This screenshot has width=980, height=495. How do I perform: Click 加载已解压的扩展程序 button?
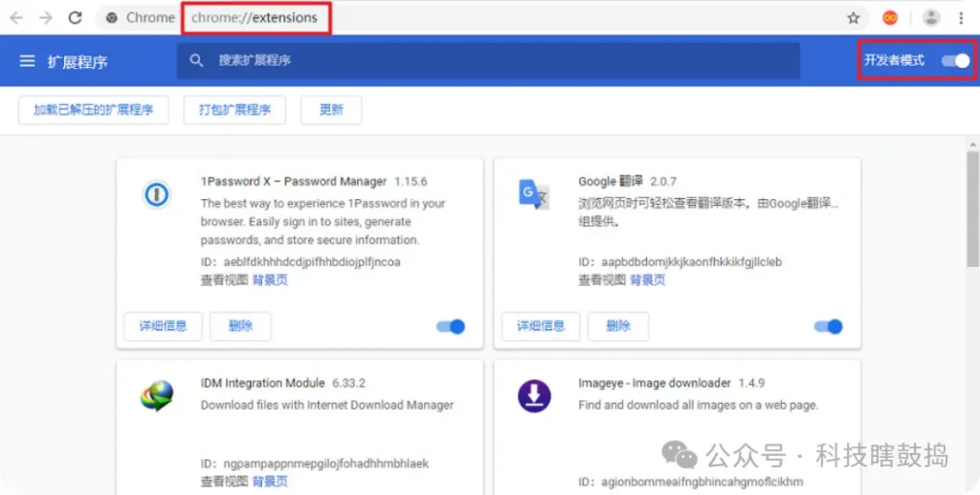(93, 110)
